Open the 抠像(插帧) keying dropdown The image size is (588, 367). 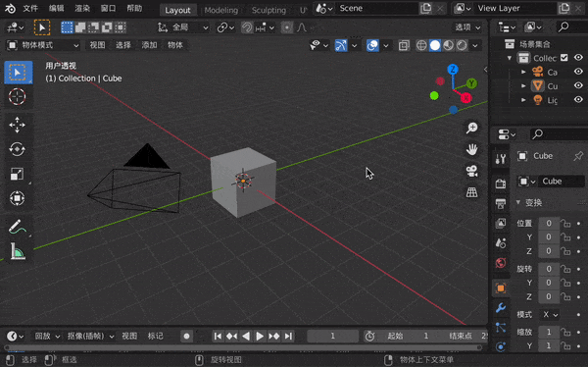(90, 337)
